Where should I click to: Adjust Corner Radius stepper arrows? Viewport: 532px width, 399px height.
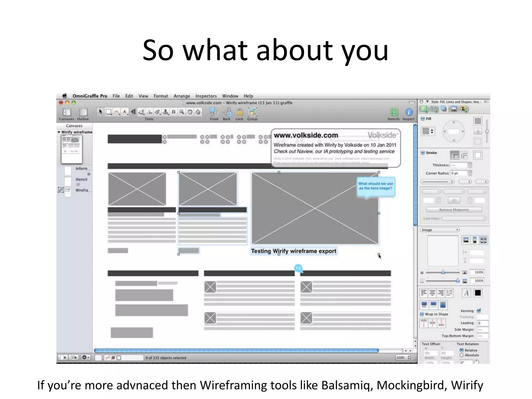coord(470,173)
